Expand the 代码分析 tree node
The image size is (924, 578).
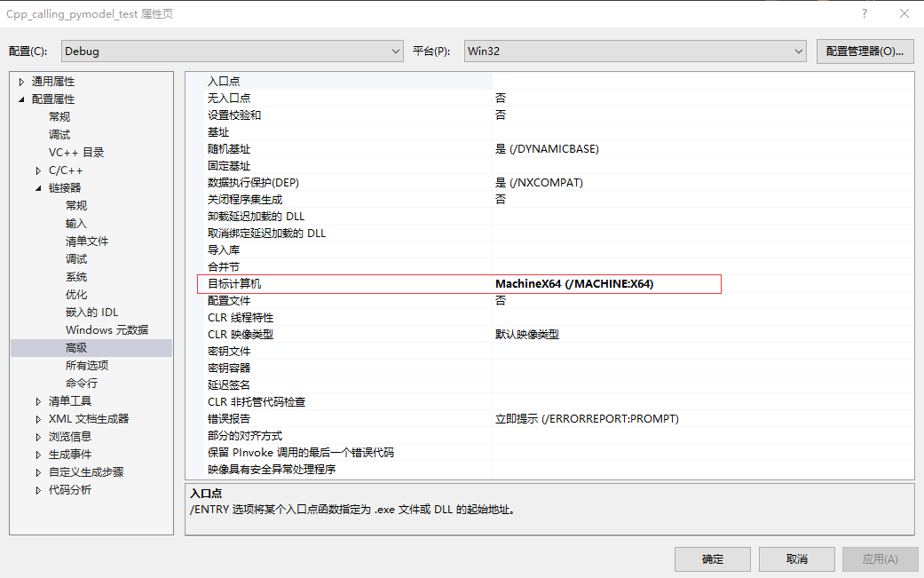[38, 490]
